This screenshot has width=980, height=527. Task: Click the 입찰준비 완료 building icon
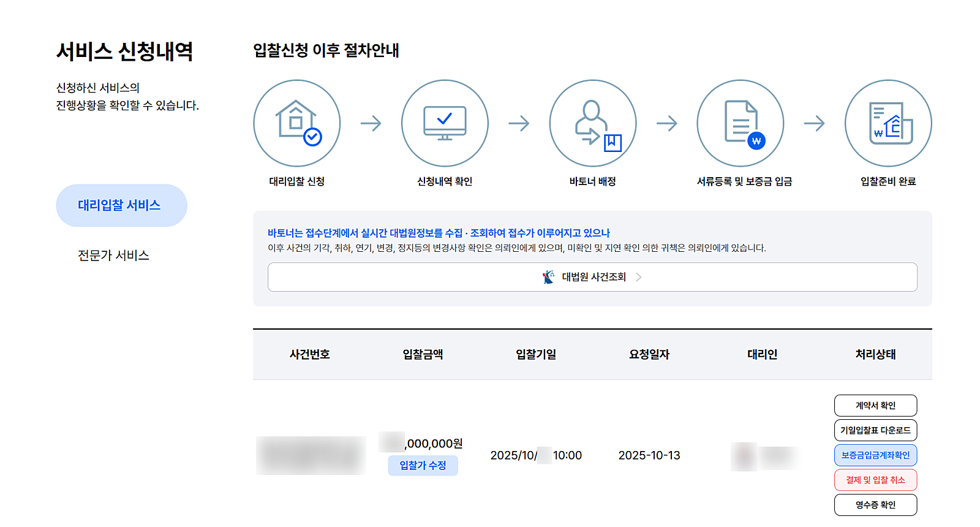point(888,123)
